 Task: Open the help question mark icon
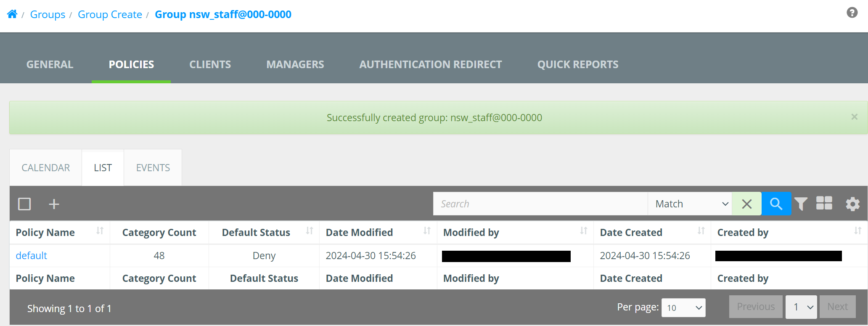pos(852,13)
